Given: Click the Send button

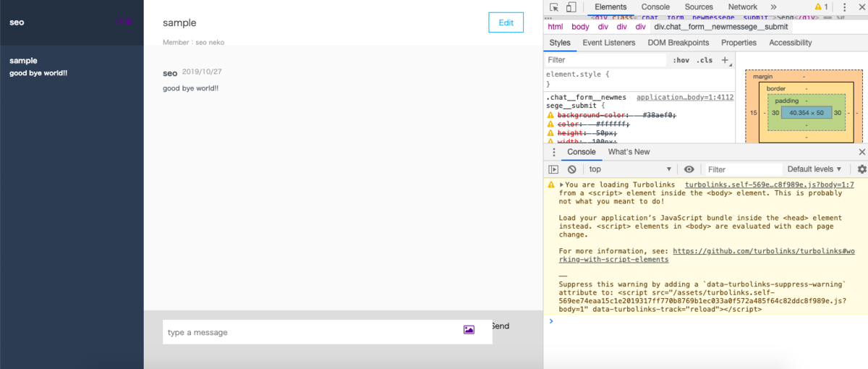Looking at the screenshot, I should (x=500, y=326).
